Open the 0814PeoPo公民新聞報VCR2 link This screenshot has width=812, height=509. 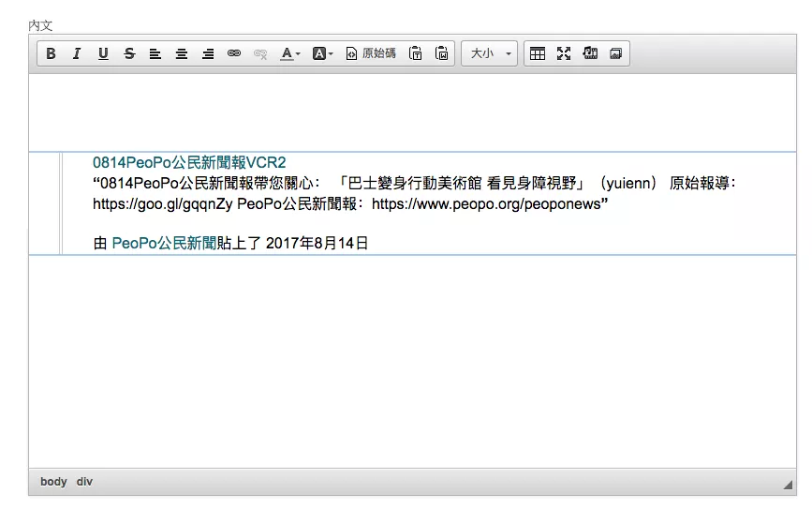coord(189,163)
